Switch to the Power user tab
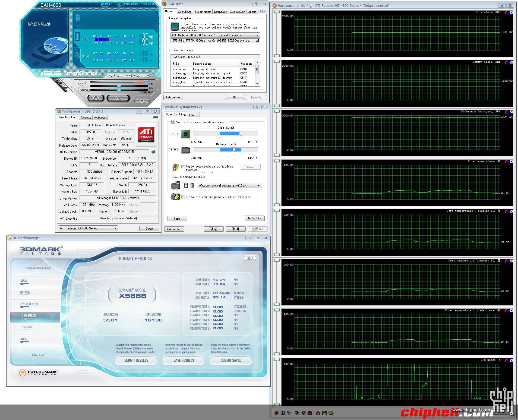518x420 pixels. [x=202, y=12]
